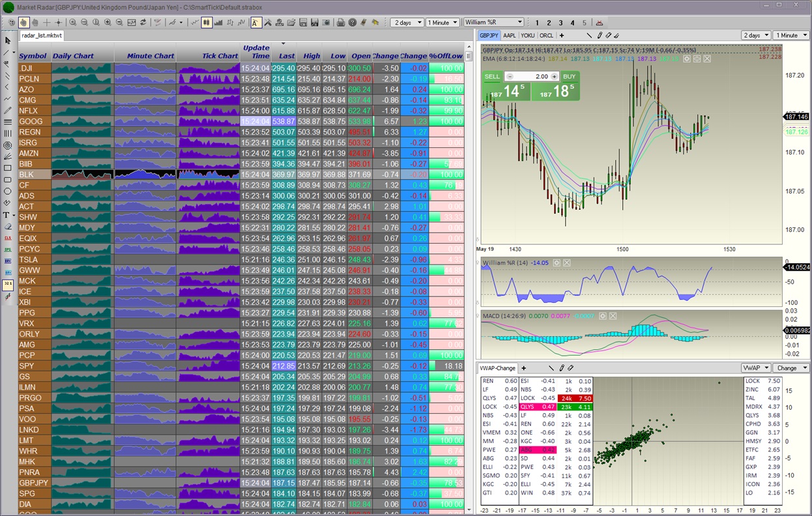
Task: Open EMA indicator settings gear
Action: click(x=686, y=59)
